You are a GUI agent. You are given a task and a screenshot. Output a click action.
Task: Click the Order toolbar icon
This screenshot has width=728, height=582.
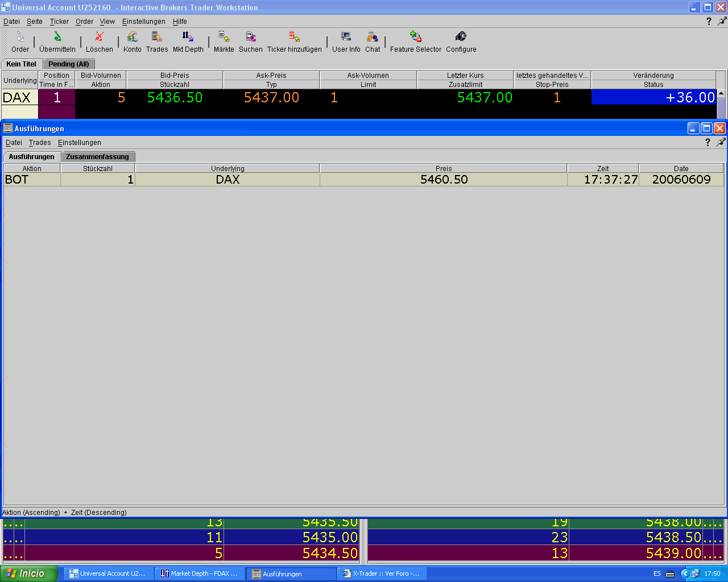click(x=20, y=42)
